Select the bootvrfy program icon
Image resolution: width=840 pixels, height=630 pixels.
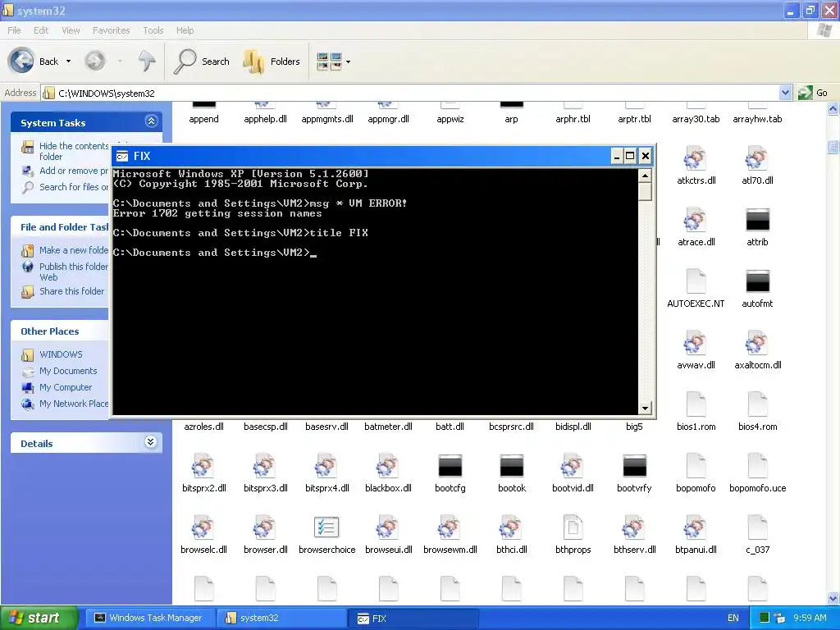pyautogui.click(x=634, y=467)
